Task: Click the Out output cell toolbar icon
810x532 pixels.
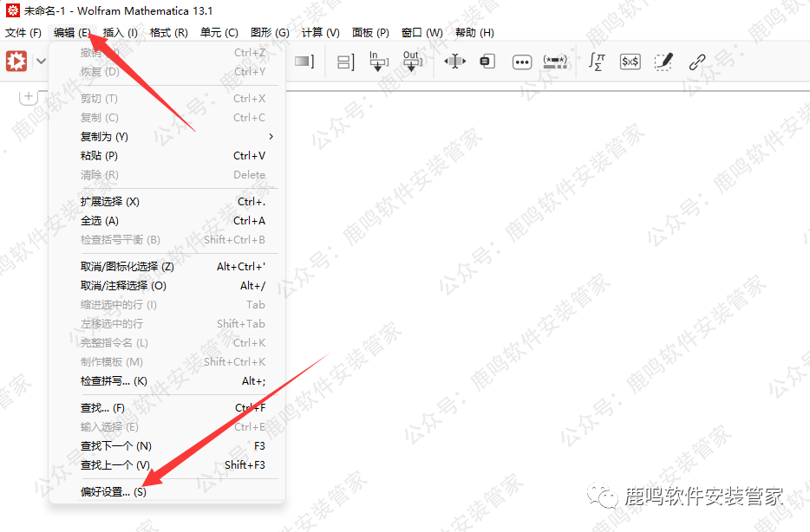Action: pos(411,62)
